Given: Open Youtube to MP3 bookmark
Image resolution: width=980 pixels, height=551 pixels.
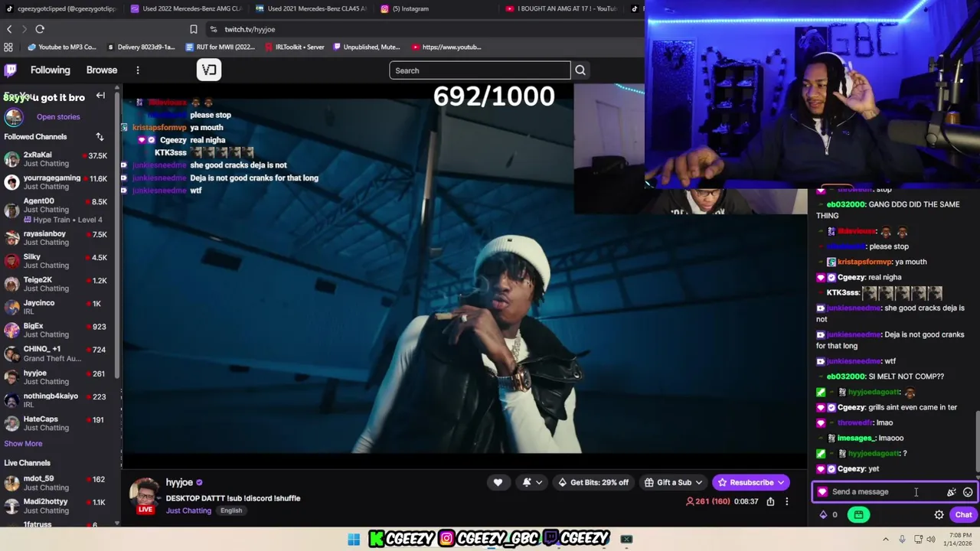Looking at the screenshot, I should click(62, 47).
